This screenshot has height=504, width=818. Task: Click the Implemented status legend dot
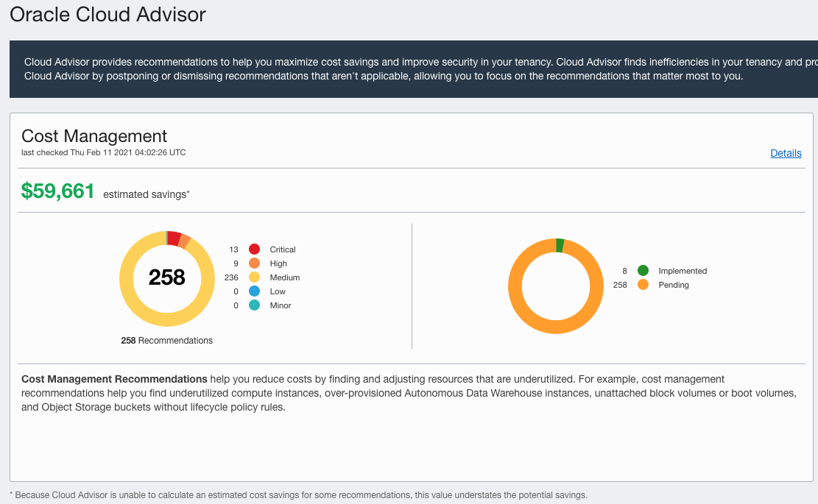[x=642, y=271]
